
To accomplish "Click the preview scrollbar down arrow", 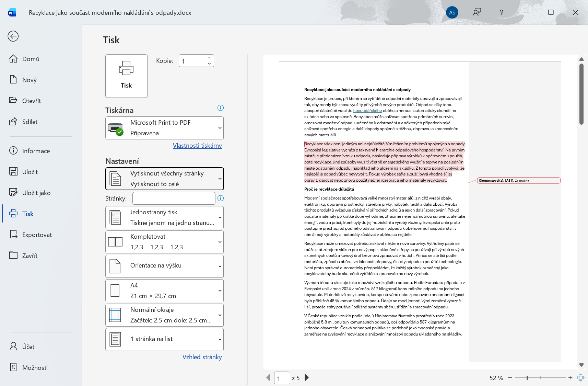I will tap(581, 365).
